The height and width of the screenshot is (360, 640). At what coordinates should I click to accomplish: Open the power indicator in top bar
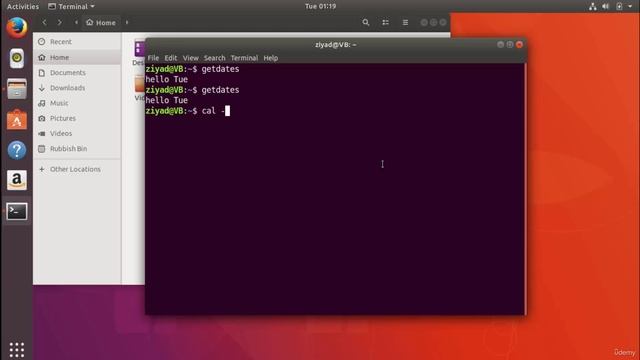[619, 6]
